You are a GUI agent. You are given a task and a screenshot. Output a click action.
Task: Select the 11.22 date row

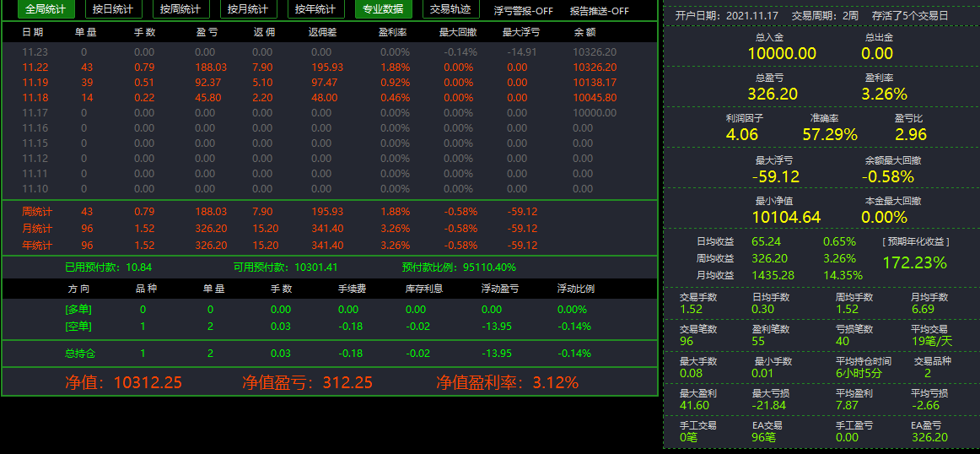pyautogui.click(x=330, y=68)
